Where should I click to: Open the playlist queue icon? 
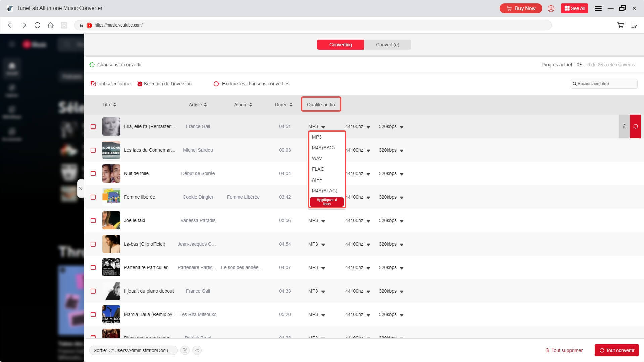click(634, 25)
